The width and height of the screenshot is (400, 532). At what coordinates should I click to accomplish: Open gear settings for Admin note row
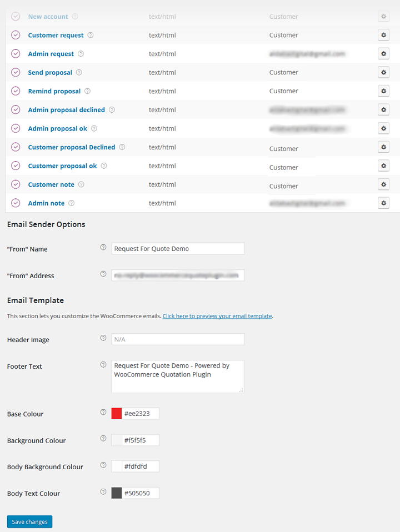[383, 203]
